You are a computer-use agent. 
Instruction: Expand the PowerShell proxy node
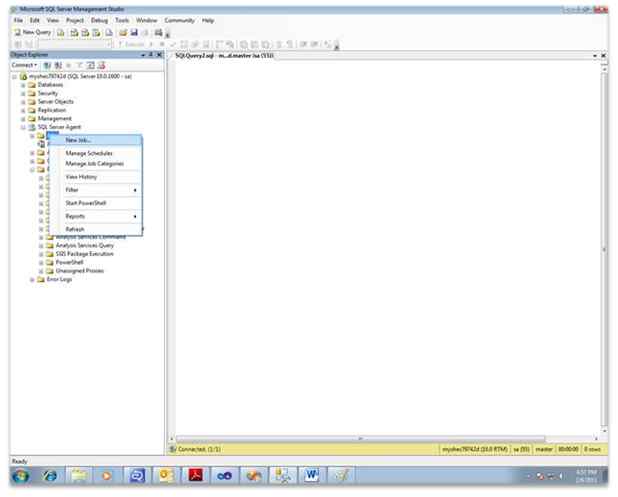pos(41,262)
